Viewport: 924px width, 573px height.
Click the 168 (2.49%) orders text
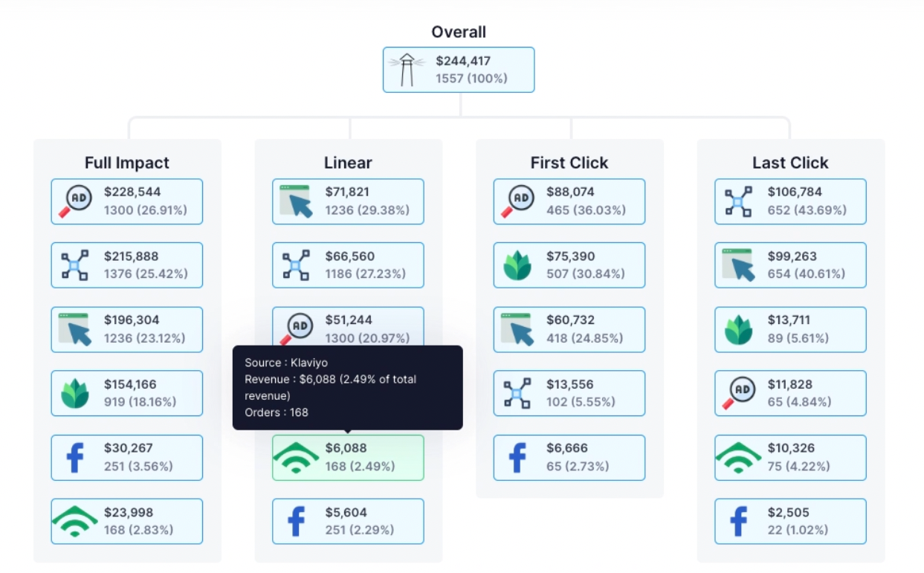(x=360, y=466)
